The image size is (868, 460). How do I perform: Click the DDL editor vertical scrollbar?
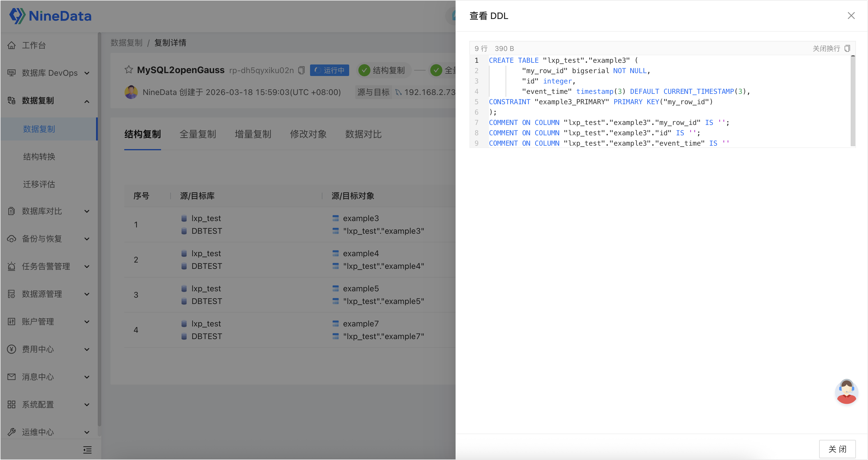click(853, 101)
